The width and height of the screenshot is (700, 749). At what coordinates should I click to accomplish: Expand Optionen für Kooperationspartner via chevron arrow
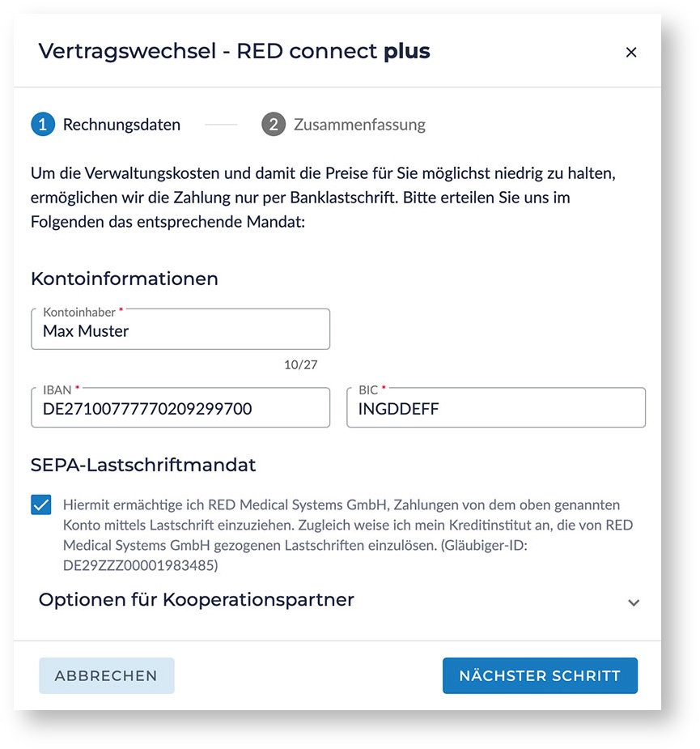634,602
